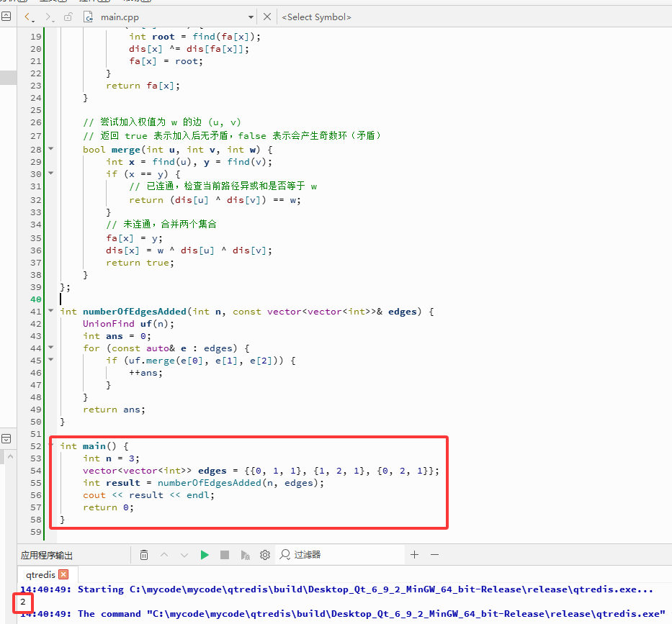672x624 pixels.
Task: Close the qtredis output tab
Action: 63,574
